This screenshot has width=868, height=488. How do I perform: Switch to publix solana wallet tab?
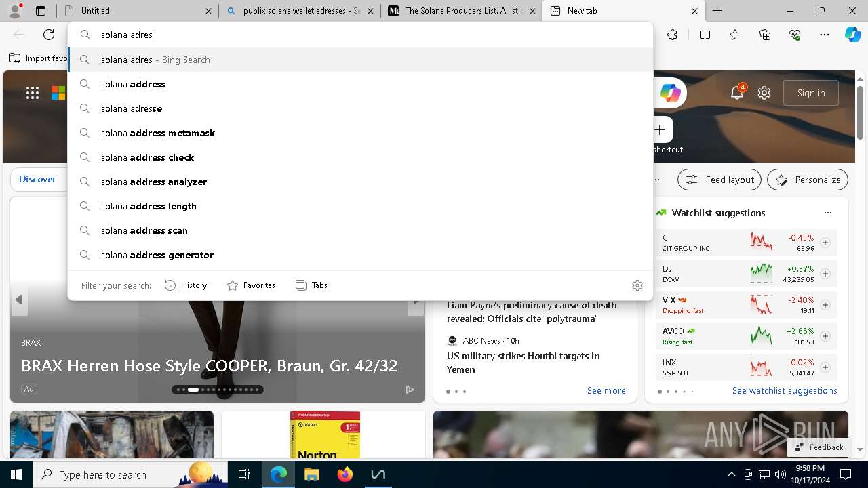300,11
